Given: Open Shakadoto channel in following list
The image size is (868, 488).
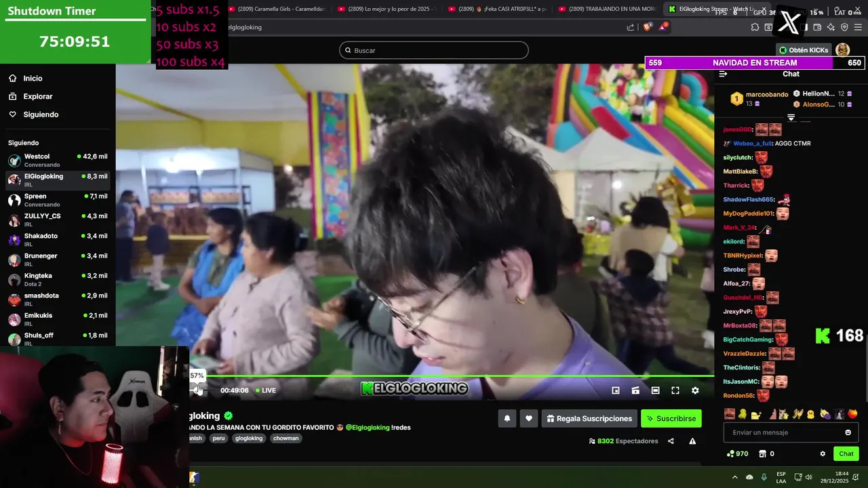Looking at the screenshot, I should (58, 239).
